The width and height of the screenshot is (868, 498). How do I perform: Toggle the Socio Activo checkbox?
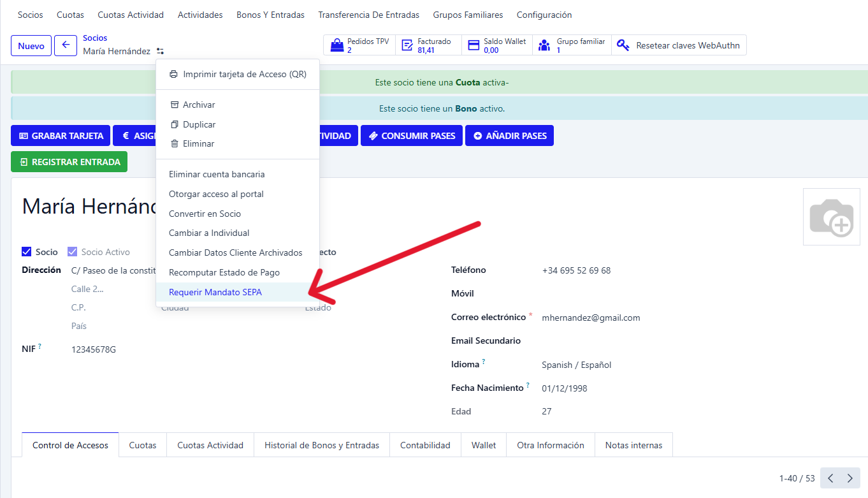[x=73, y=252]
